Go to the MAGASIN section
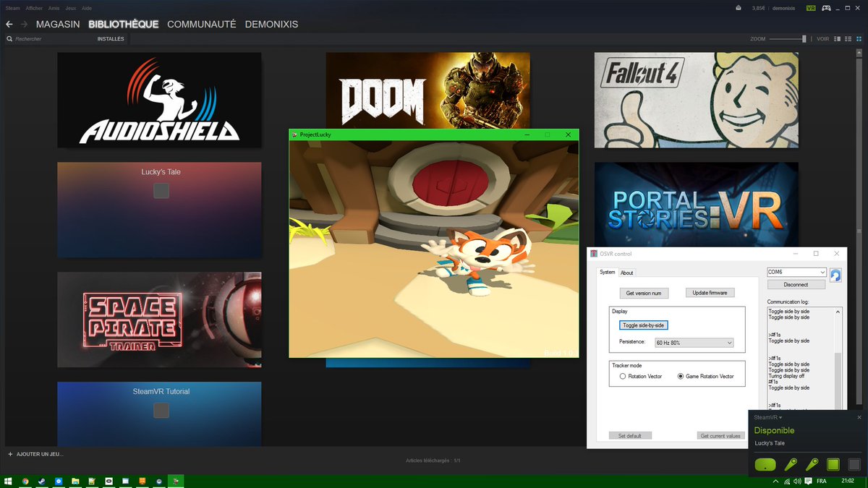Viewport: 868px width, 488px height. pyautogui.click(x=57, y=24)
